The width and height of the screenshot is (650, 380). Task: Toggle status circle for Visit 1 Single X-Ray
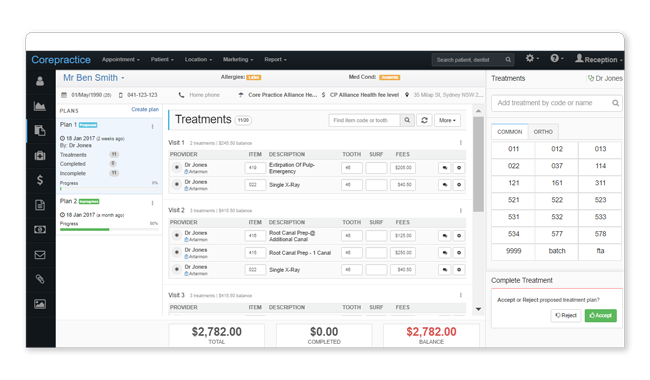coord(176,184)
